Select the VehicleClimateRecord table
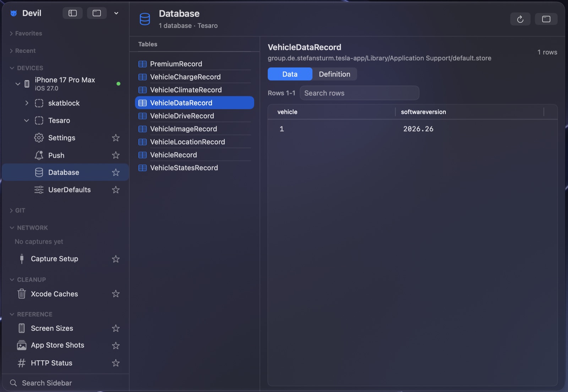Screen dimensions: 568x392 195,90
